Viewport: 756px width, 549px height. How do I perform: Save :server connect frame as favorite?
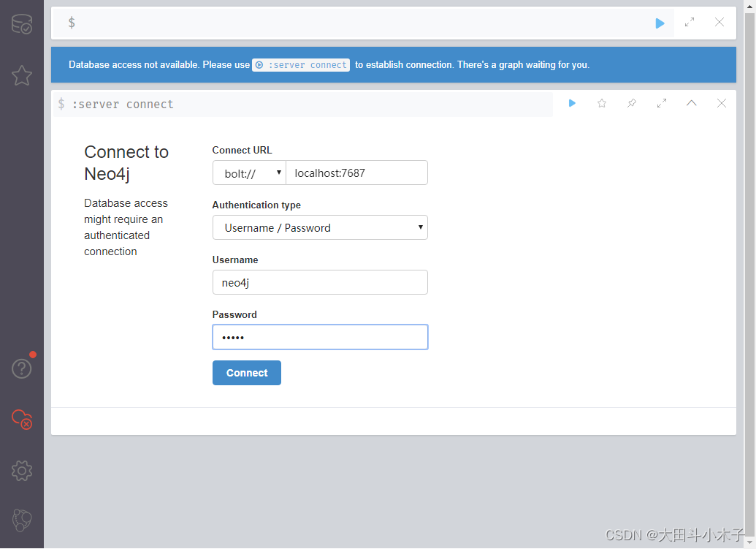point(602,103)
